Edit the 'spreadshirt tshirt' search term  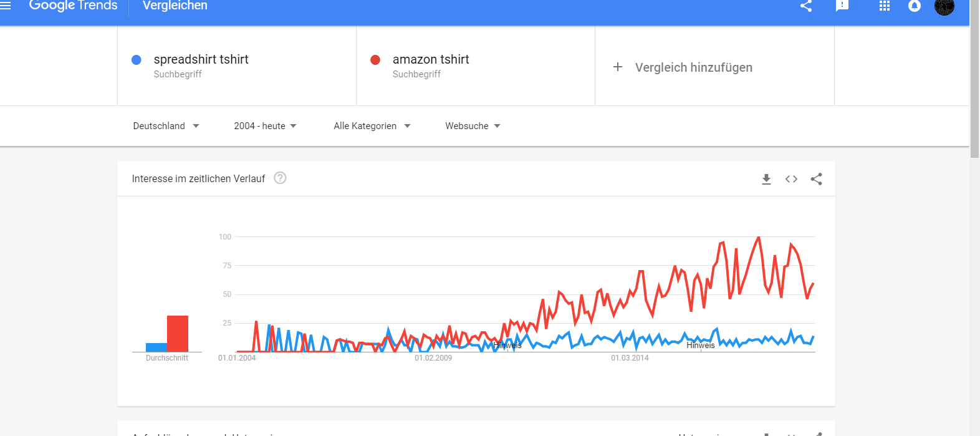(201, 60)
